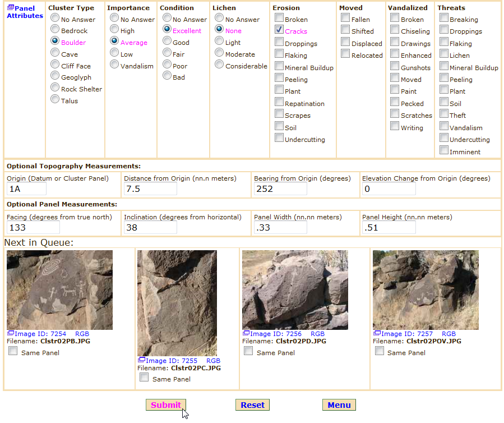Check the Fallen option under Moved
Image resolution: width=504 pixels, height=423 pixels.
[x=346, y=19]
